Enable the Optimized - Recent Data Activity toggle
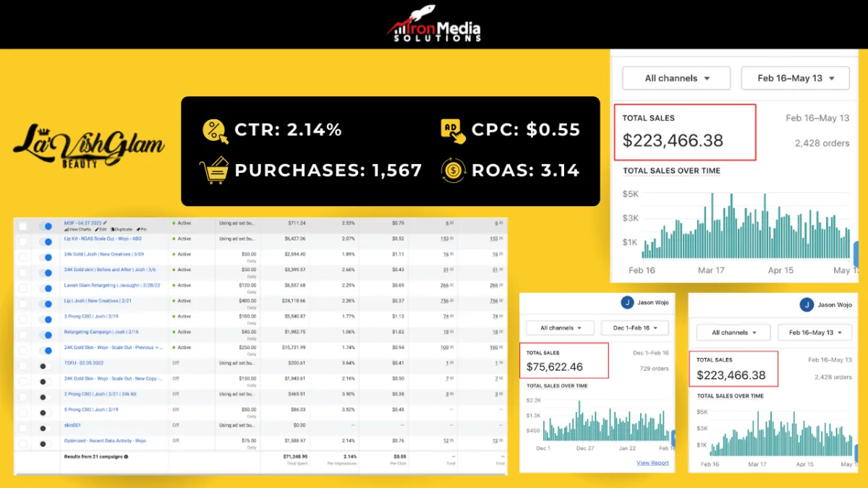This screenshot has height=488, width=868. [x=46, y=444]
